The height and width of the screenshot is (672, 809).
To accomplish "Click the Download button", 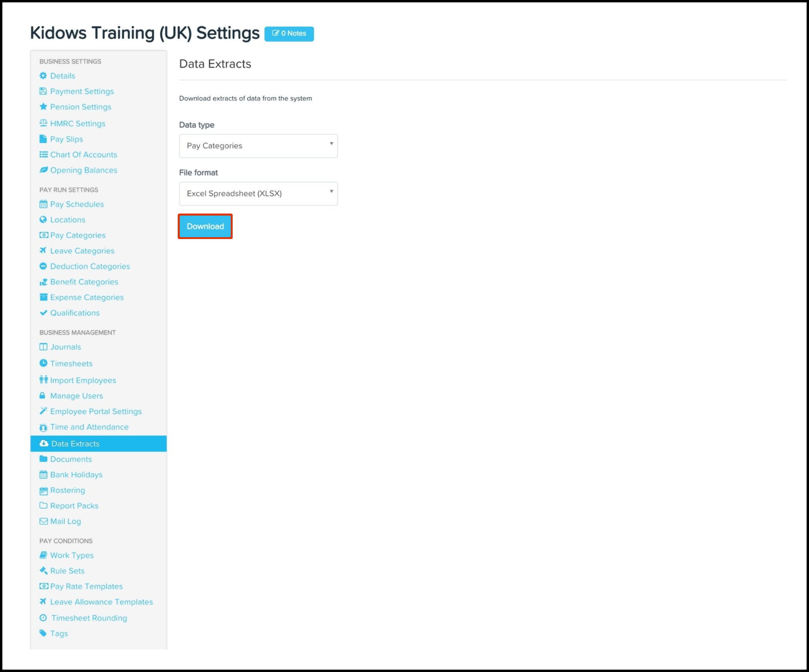I will [205, 226].
